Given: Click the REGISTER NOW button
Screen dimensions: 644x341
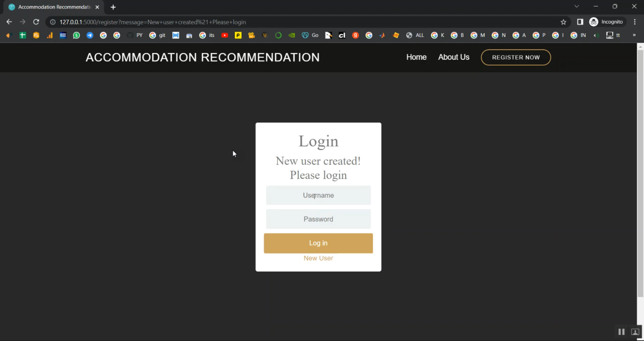Looking at the screenshot, I should [516, 58].
